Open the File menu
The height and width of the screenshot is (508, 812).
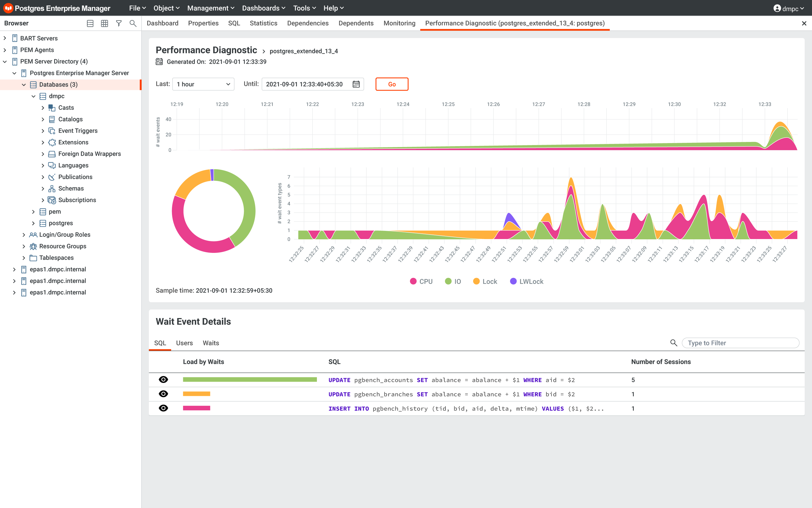pos(138,8)
